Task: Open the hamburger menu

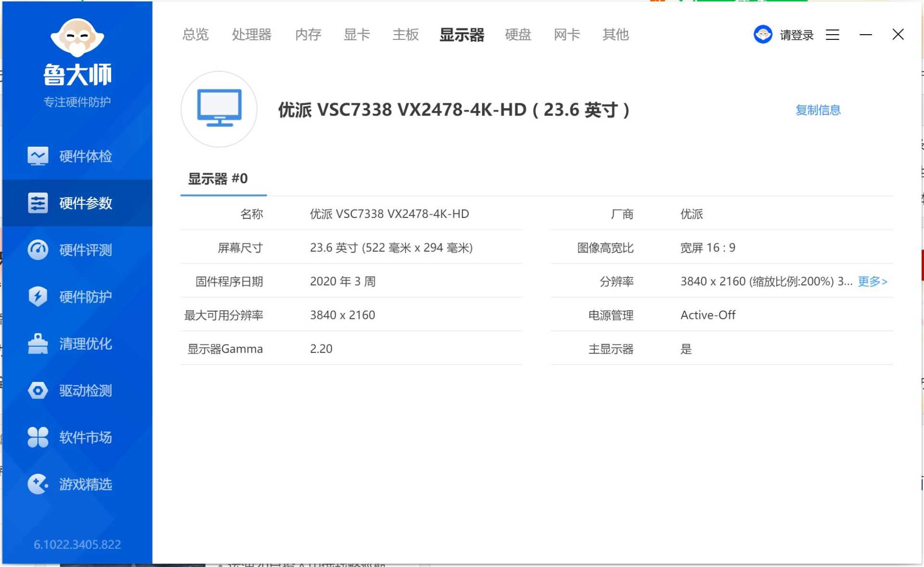Action: point(832,34)
